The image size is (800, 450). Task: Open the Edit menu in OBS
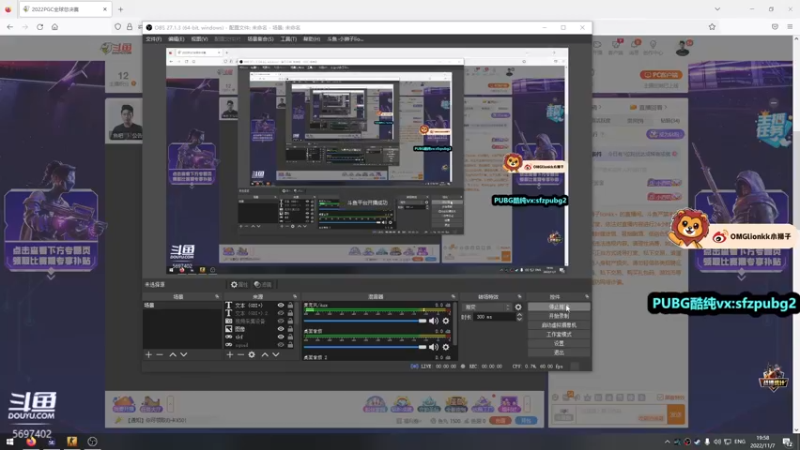click(176, 39)
